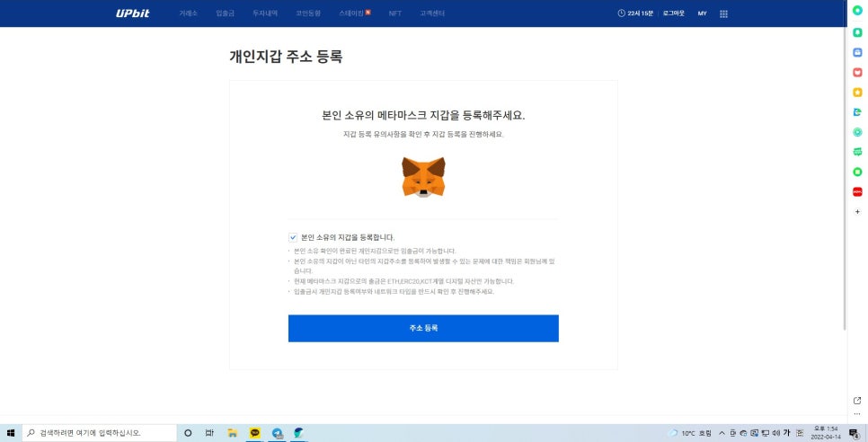Open the sidebar three-dots more options
The height and width of the screenshot is (442, 868).
pos(857,414)
